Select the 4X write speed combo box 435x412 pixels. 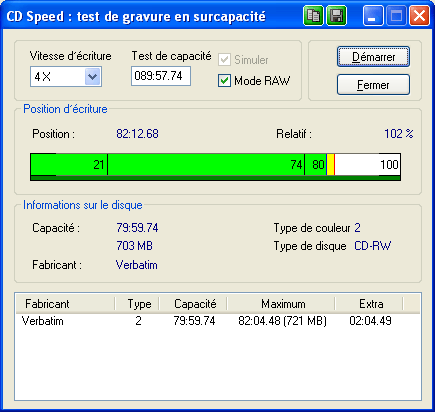[66, 77]
